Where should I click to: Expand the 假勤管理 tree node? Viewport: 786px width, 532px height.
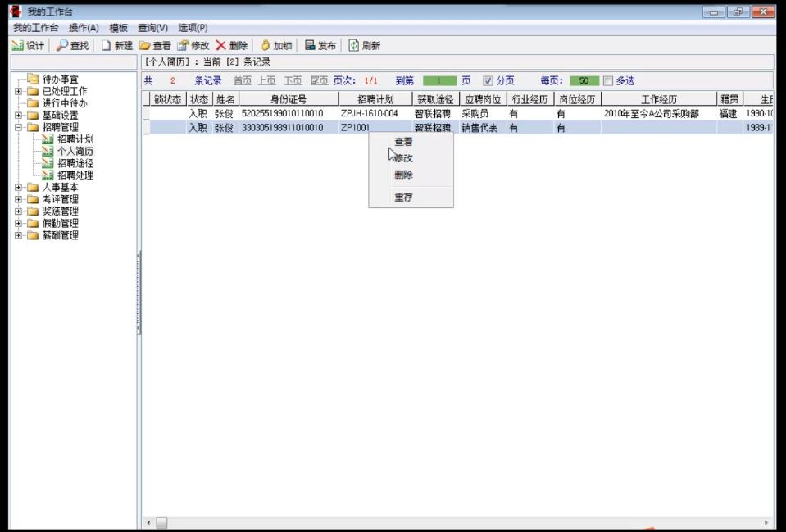pos(19,224)
